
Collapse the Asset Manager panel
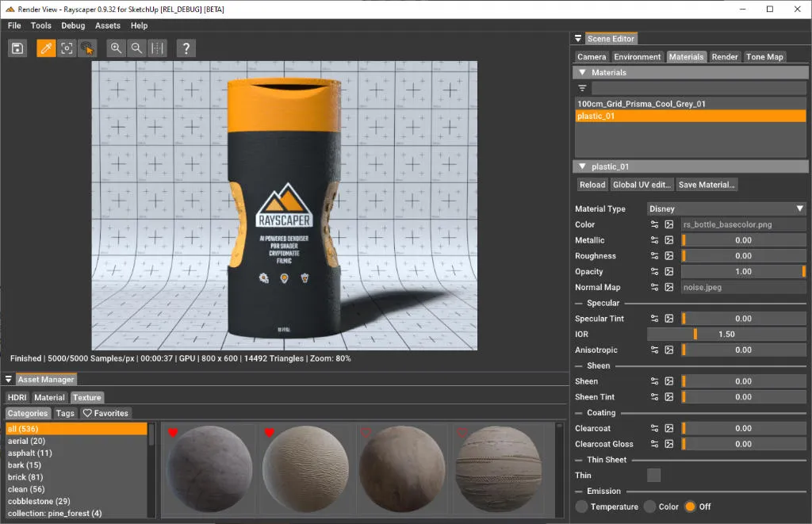(x=10, y=379)
